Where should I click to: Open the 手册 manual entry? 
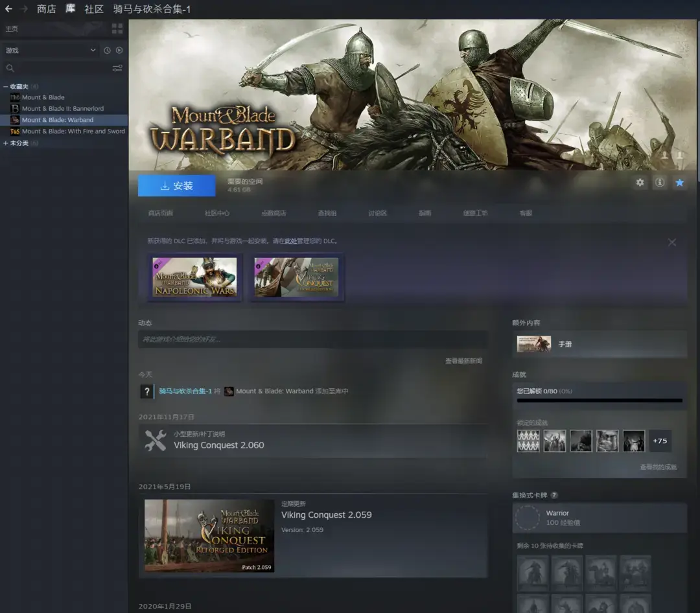click(600, 344)
